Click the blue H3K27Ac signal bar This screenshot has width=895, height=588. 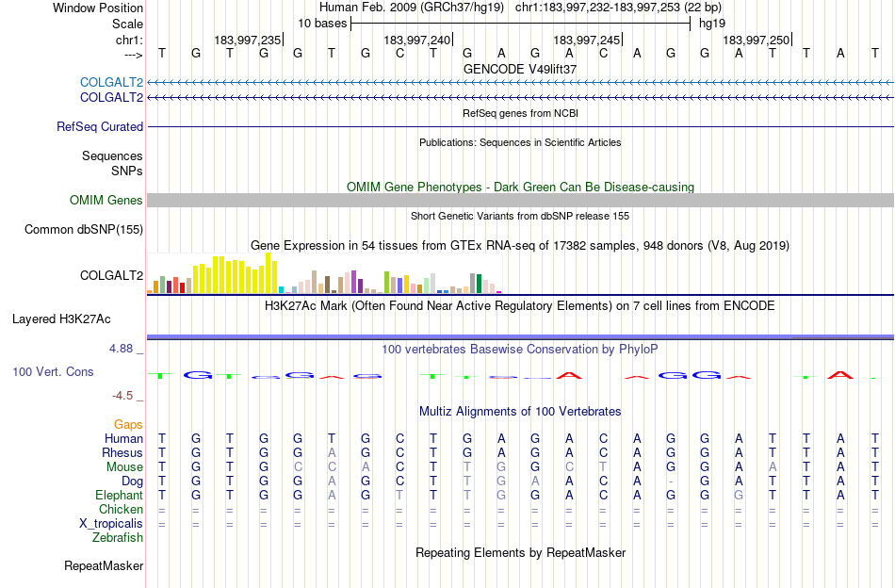click(x=521, y=336)
